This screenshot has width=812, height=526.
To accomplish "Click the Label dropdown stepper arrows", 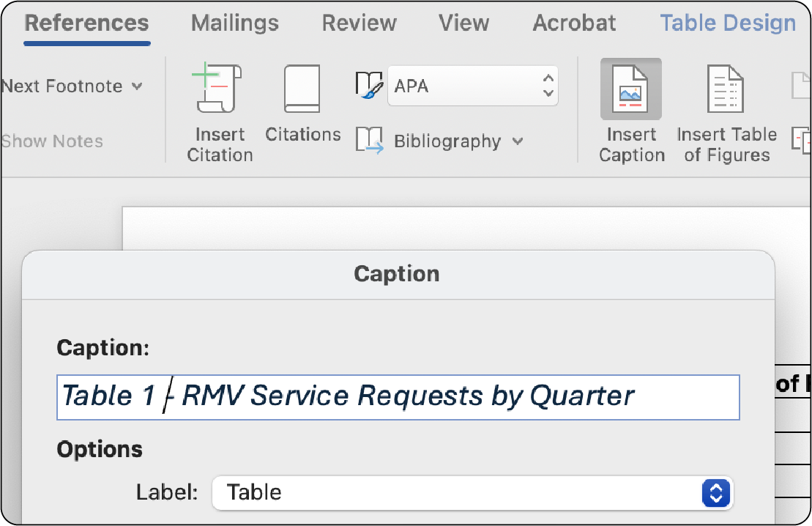I will 715,492.
